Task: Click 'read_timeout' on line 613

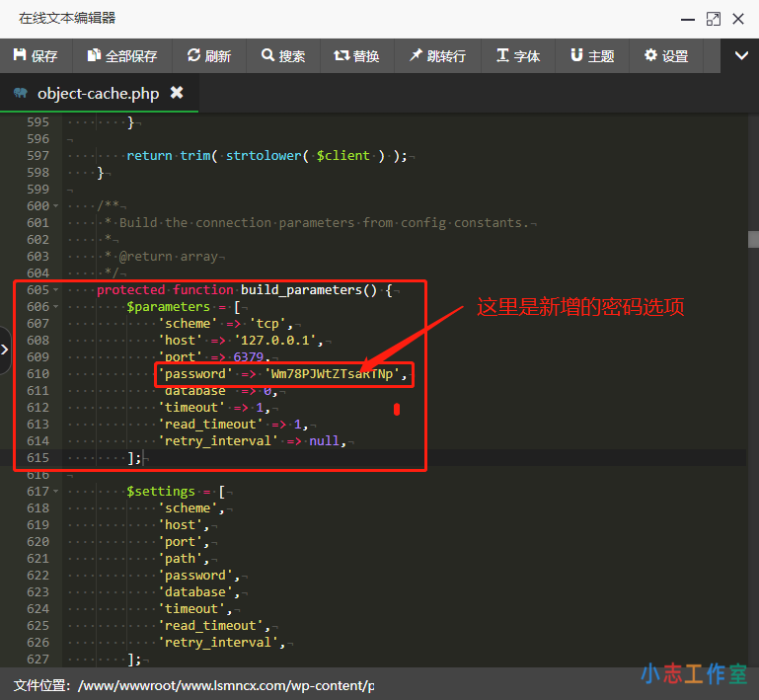Action: coord(210,425)
